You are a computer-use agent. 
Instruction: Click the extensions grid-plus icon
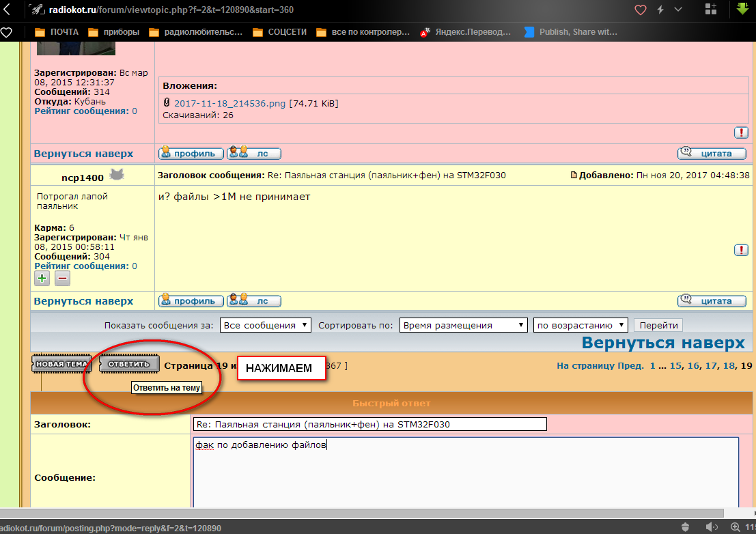coord(711,10)
